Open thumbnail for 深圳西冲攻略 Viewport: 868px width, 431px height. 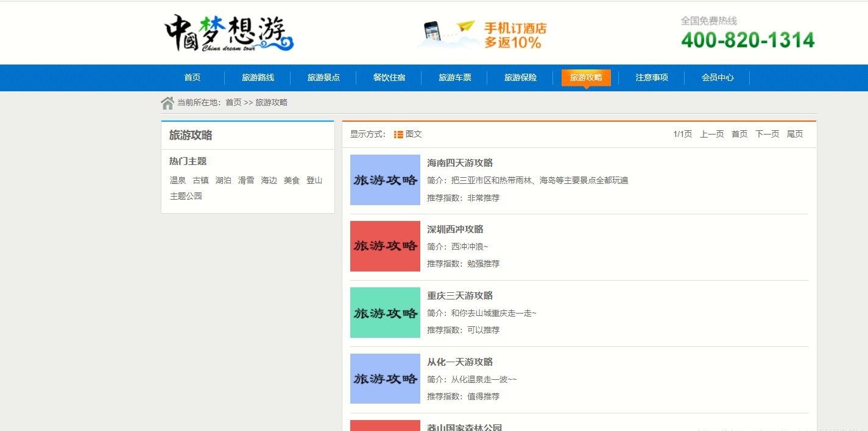click(385, 246)
